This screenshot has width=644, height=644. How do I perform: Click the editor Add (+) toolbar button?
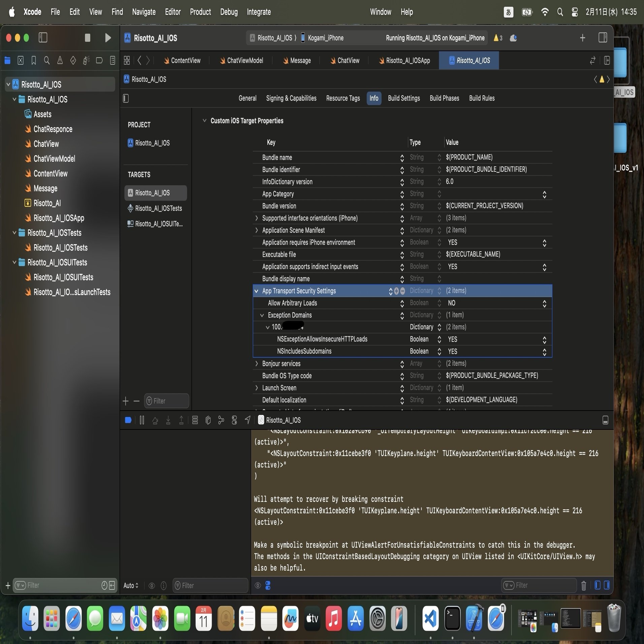[x=582, y=38]
